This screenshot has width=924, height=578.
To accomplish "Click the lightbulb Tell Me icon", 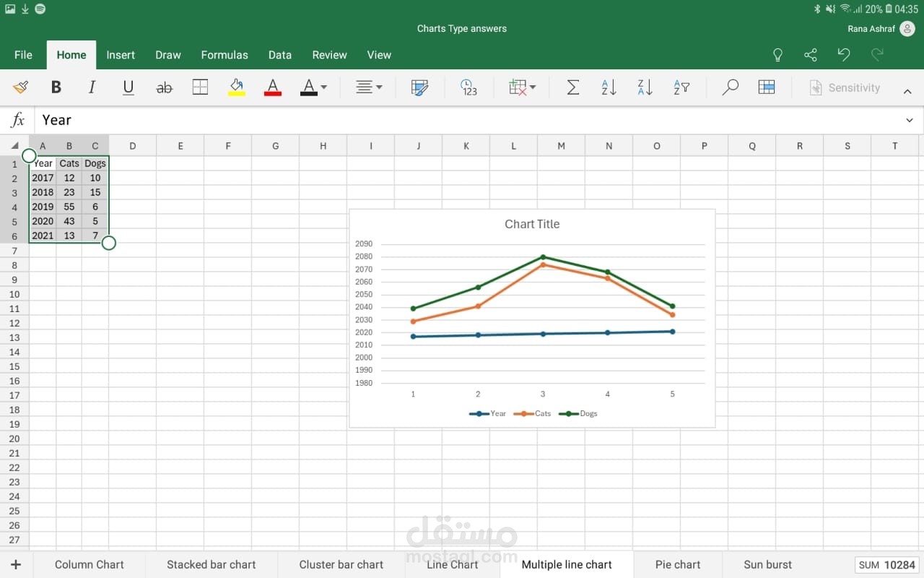I will [777, 55].
